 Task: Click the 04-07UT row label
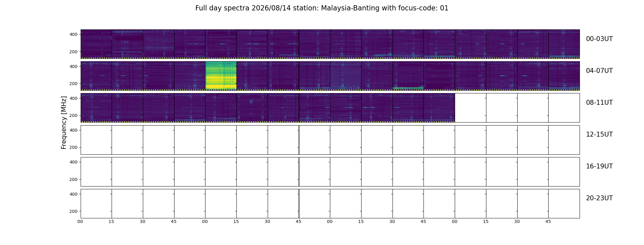599,71
